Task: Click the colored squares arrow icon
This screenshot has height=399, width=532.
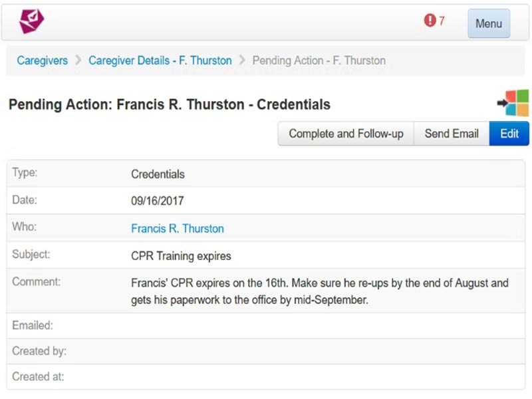Action: 513,103
